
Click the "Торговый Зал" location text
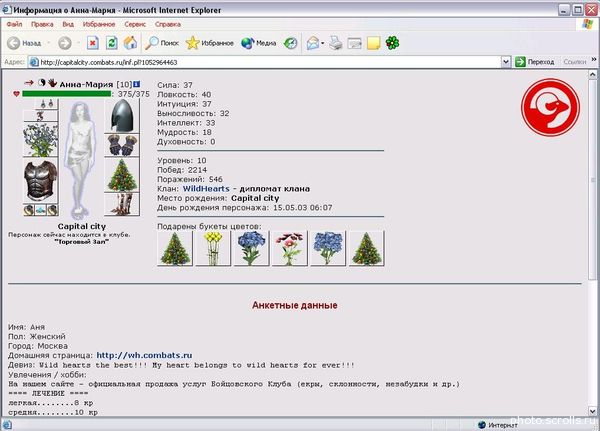tap(82, 242)
